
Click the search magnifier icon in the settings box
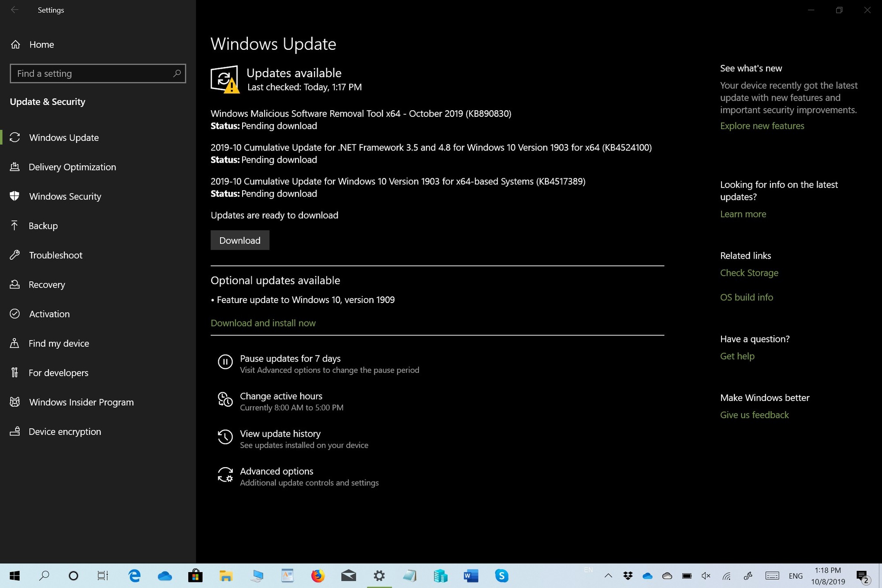[177, 73]
